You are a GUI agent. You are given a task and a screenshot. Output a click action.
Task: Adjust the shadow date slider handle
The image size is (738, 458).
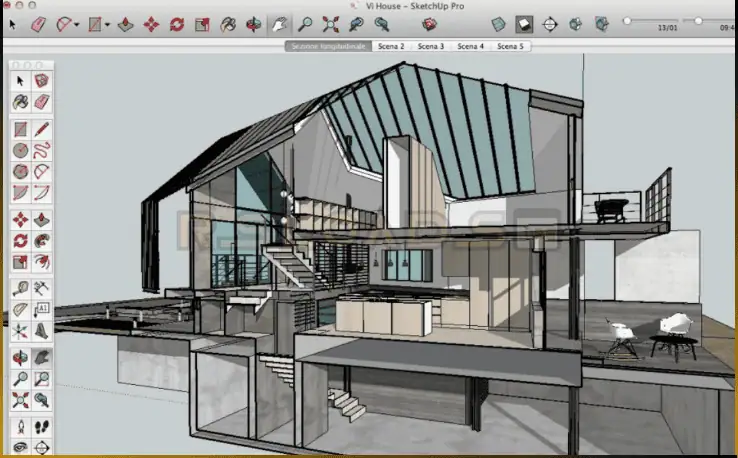tap(627, 21)
